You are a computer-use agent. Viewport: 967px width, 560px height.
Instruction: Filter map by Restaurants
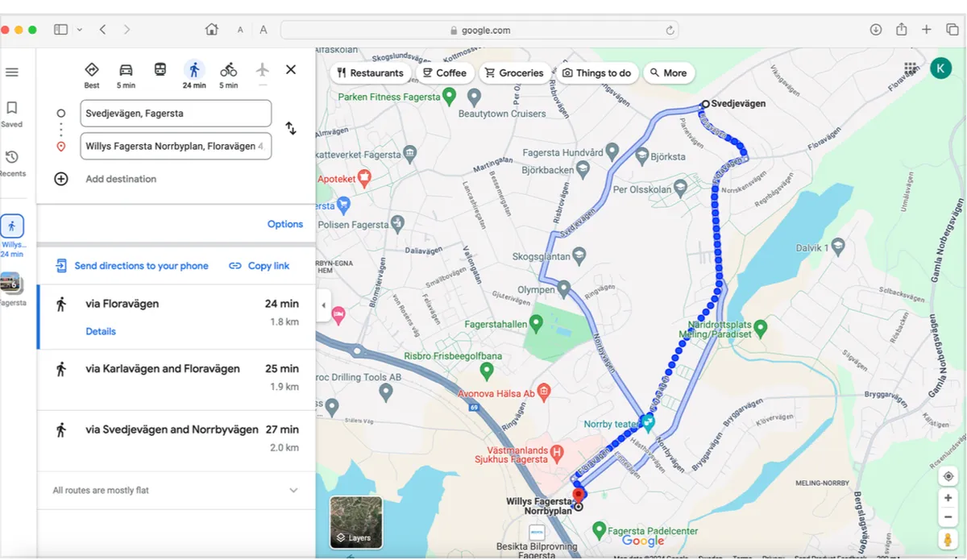point(370,73)
